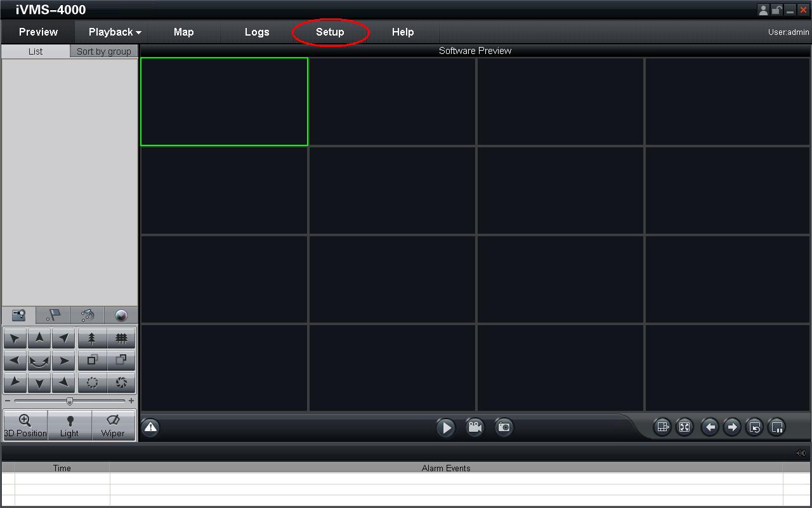Viewport: 812px width, 508px height.
Task: Open the Logs page
Action: click(x=257, y=32)
